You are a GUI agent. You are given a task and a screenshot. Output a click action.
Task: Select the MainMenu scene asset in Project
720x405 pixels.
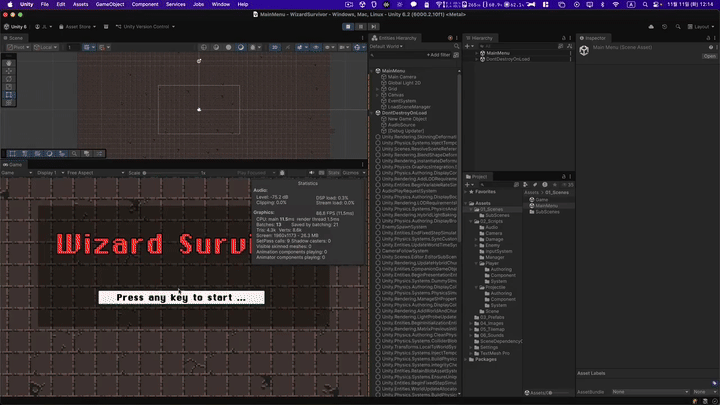pyautogui.click(x=546, y=205)
